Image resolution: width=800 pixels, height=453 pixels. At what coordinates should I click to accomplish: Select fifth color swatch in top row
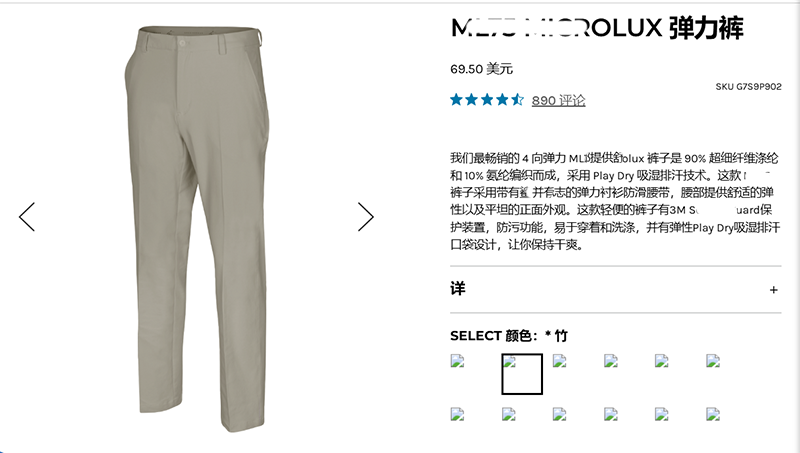click(662, 361)
